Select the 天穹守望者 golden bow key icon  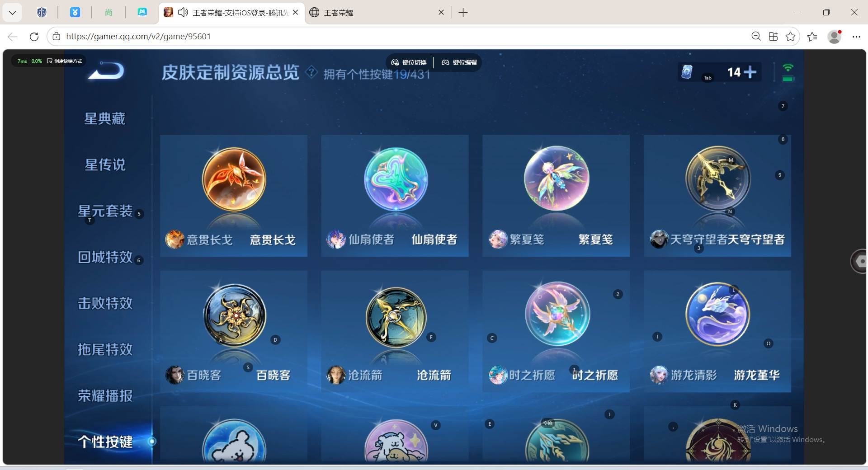click(718, 178)
